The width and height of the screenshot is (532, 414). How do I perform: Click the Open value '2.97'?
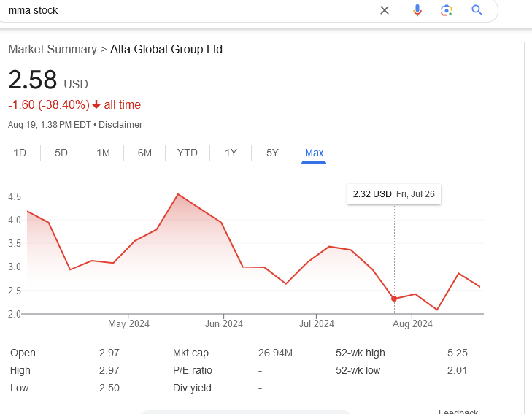pyautogui.click(x=109, y=353)
